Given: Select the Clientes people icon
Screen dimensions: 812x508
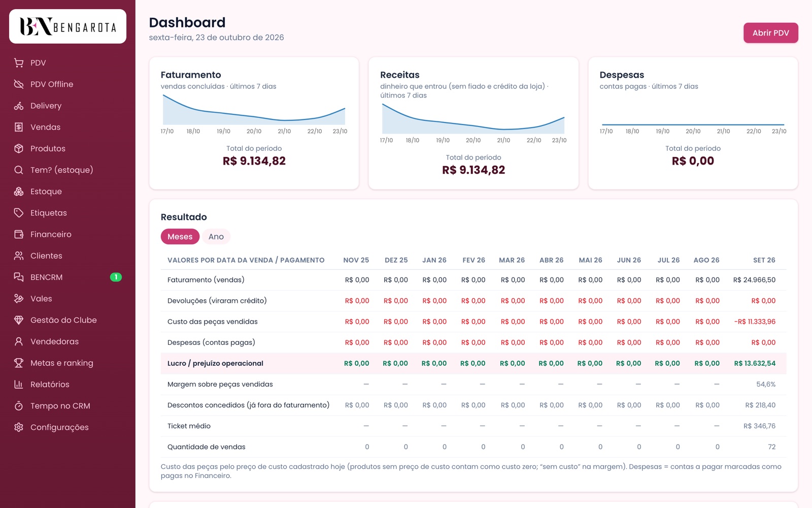Looking at the screenshot, I should point(19,256).
